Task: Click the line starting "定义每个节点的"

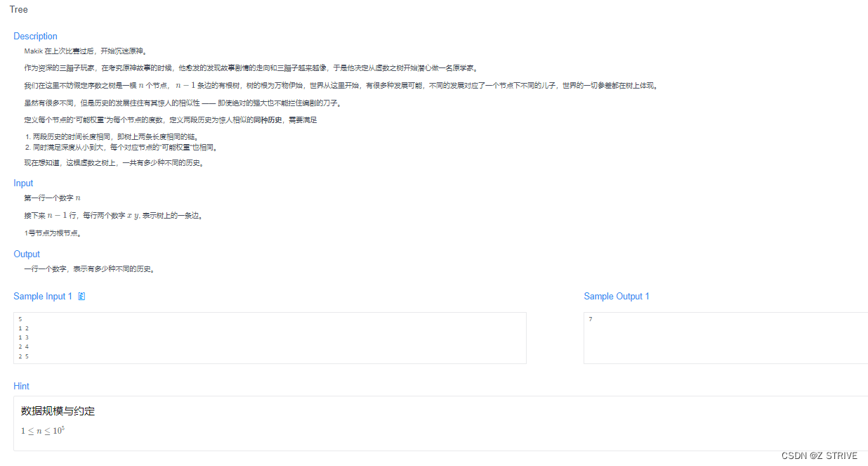Action: 171,120
